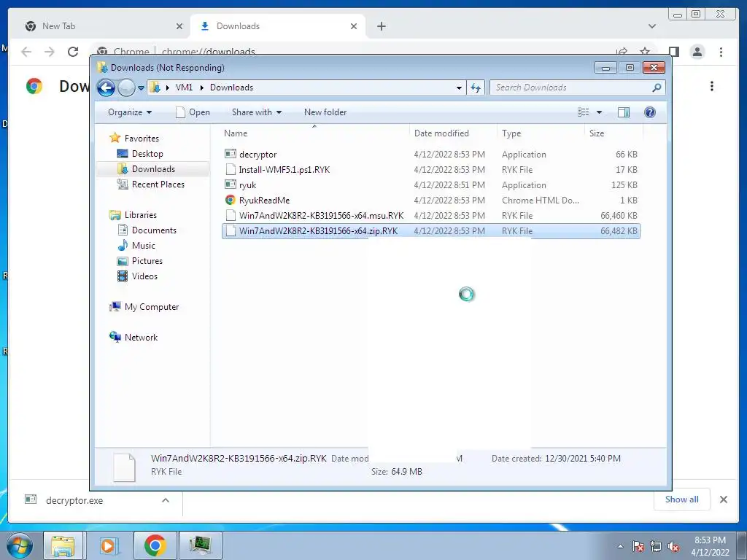This screenshot has height=560, width=747.
Task: Sort by the Type column header
Action: [x=541, y=133]
